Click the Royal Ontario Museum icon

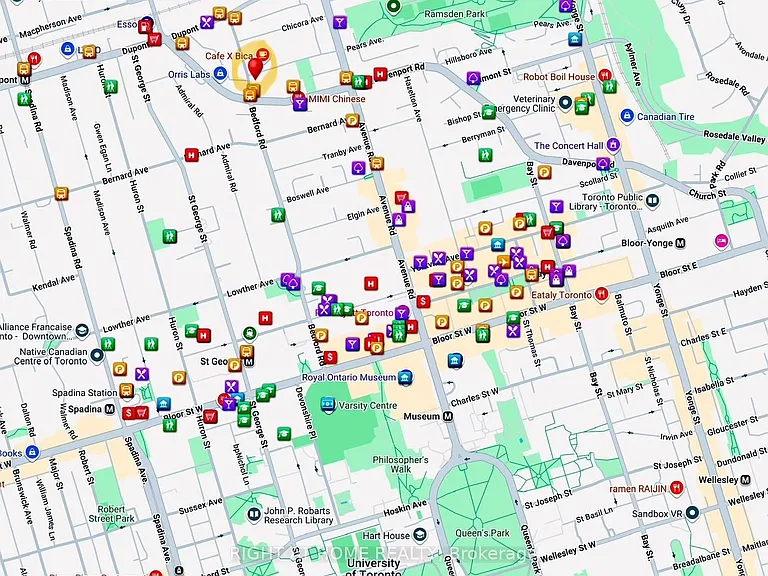(x=405, y=377)
